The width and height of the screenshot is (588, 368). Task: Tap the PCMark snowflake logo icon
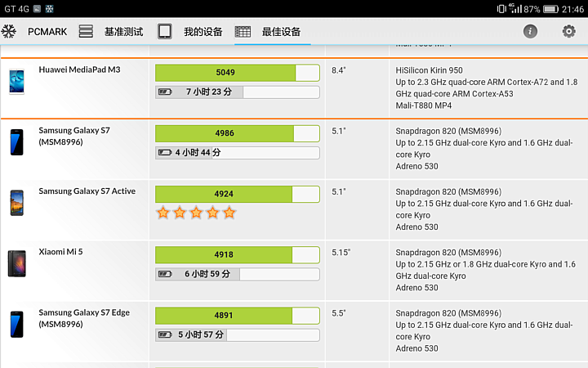[x=9, y=31]
